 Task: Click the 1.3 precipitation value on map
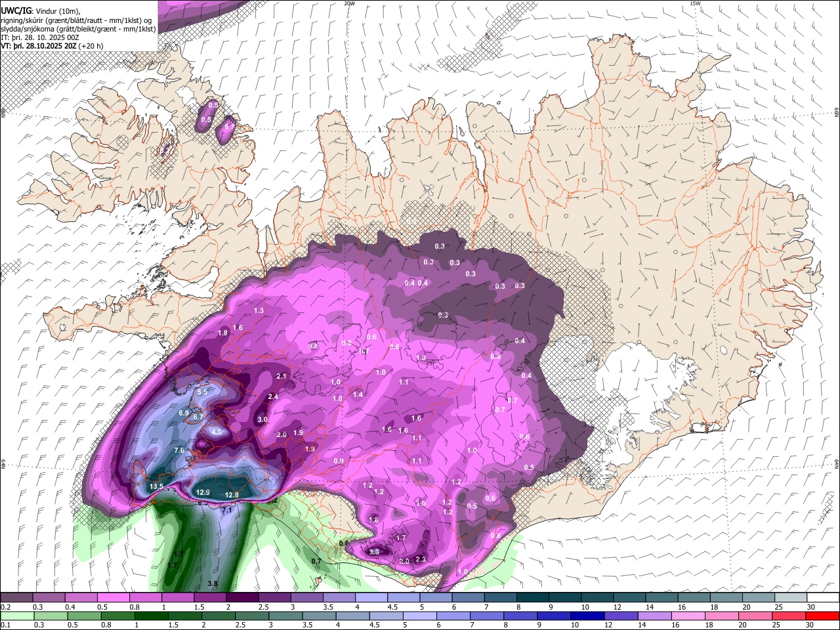point(259,310)
